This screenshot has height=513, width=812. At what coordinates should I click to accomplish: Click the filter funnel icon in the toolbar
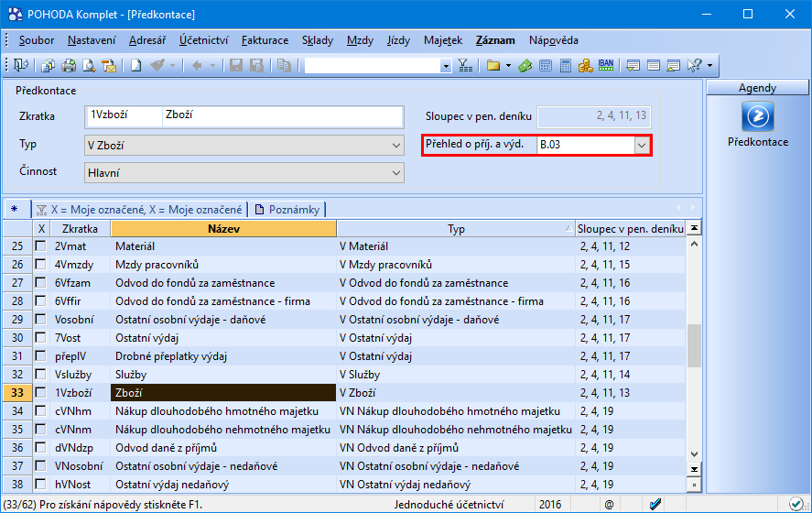pyautogui.click(x=465, y=65)
